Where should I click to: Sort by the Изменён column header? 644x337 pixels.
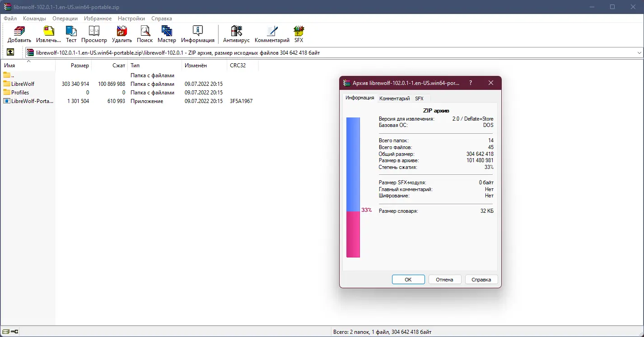click(205, 66)
